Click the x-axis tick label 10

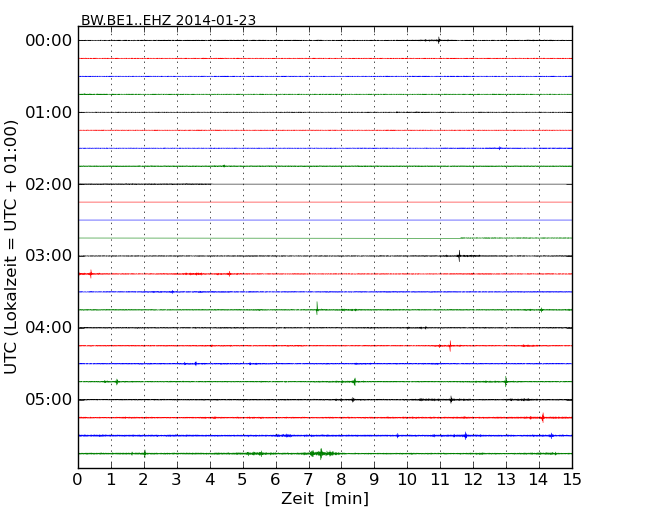coord(407,479)
